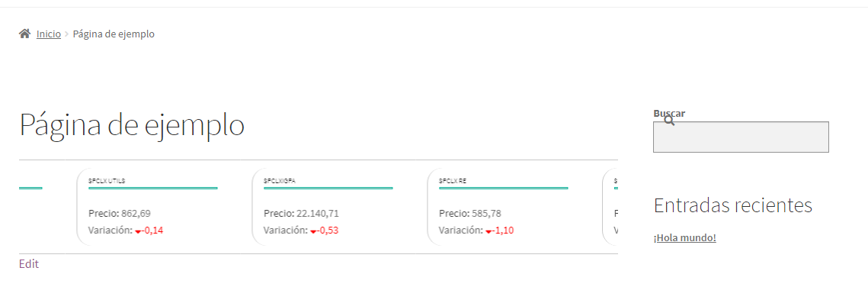Click the Página de ejemplo page heading
868x287 pixels.
(x=132, y=124)
